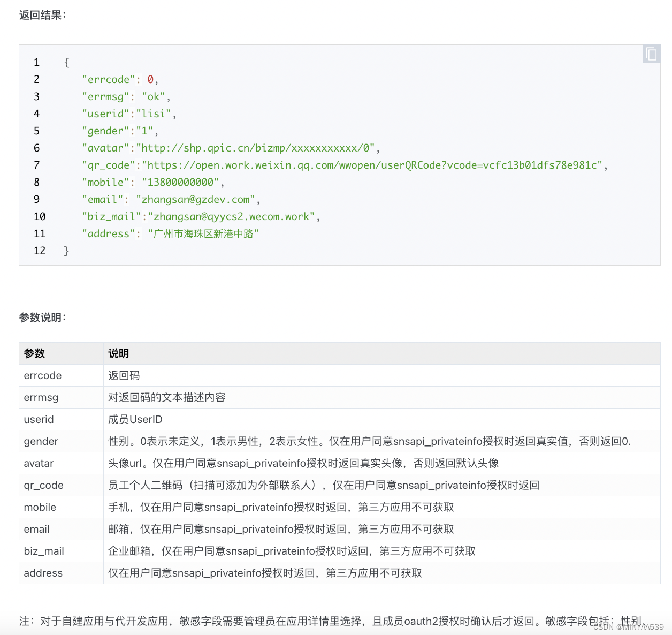
Task: Click line number 1 in code block
Action: click(36, 62)
